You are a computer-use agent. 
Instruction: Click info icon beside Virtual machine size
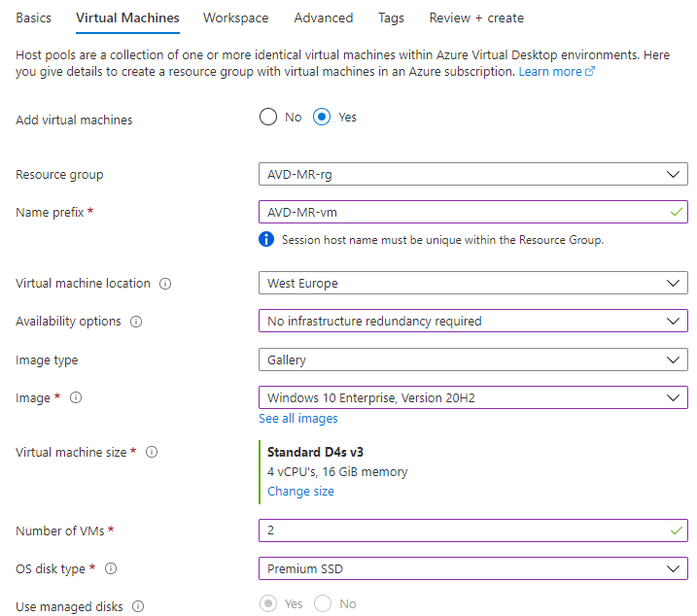point(152,452)
